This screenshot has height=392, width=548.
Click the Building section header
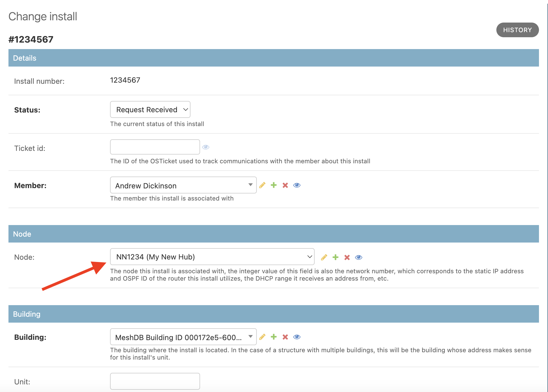(274, 314)
